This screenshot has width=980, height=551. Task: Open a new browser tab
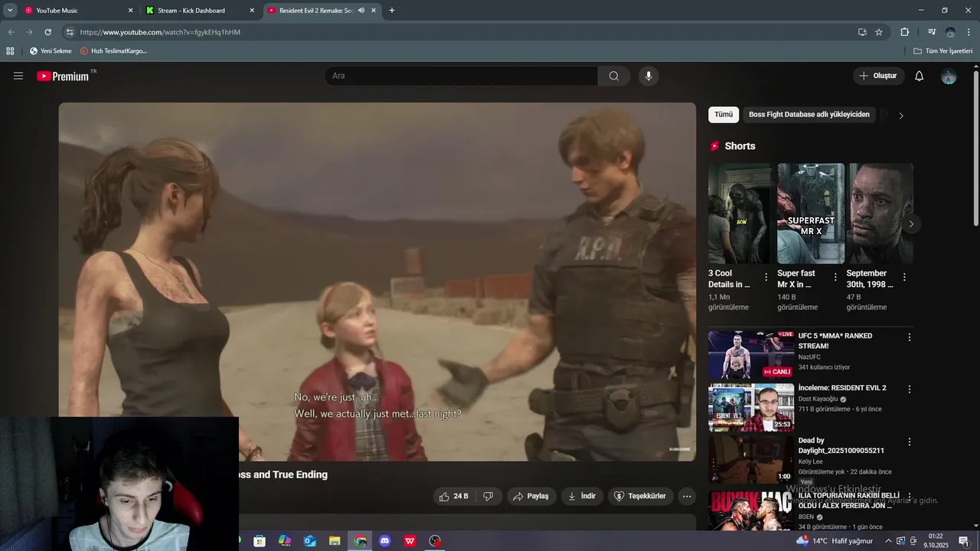pos(392,11)
